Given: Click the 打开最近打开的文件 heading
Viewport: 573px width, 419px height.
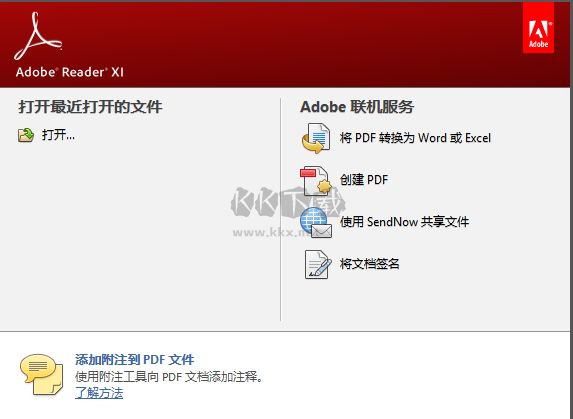Looking at the screenshot, I should pyautogui.click(x=90, y=107).
